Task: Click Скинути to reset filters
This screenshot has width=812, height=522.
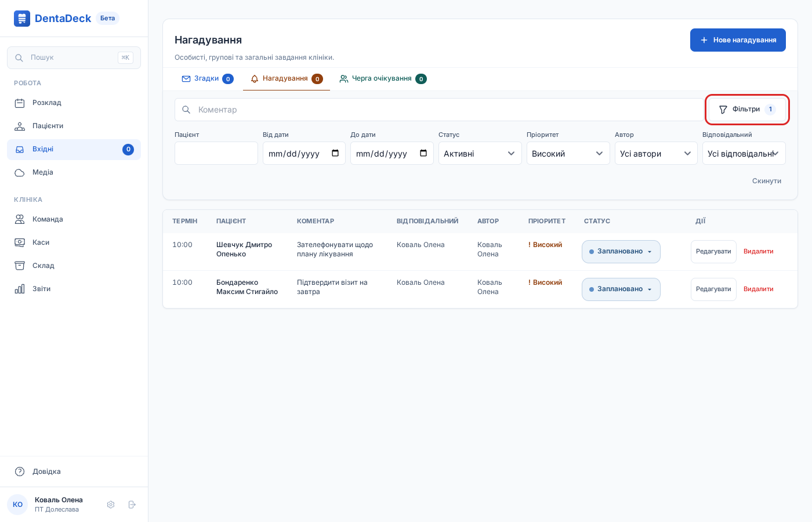Action: click(x=767, y=181)
